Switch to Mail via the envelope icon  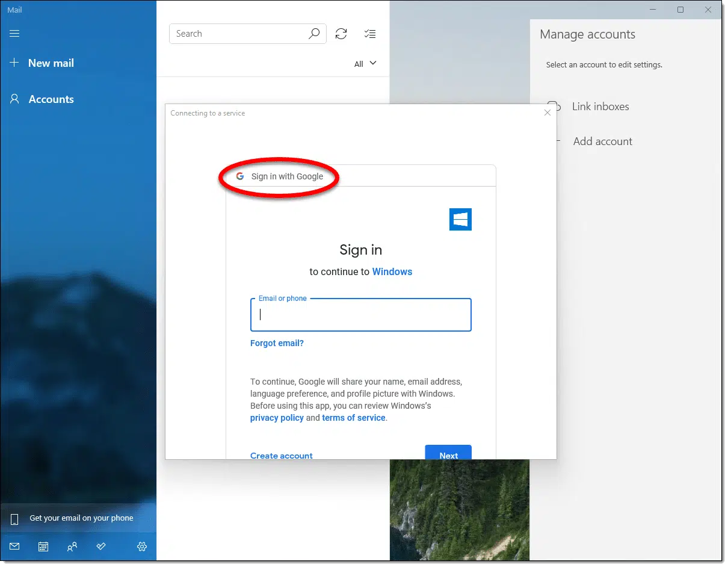click(14, 547)
